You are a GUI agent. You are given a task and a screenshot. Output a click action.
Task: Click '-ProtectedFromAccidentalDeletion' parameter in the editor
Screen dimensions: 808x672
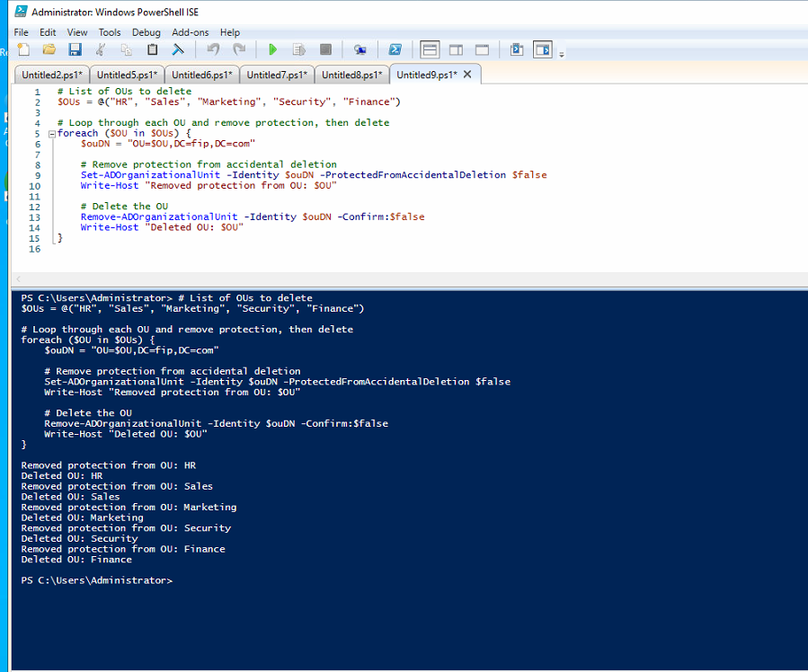pos(413,175)
